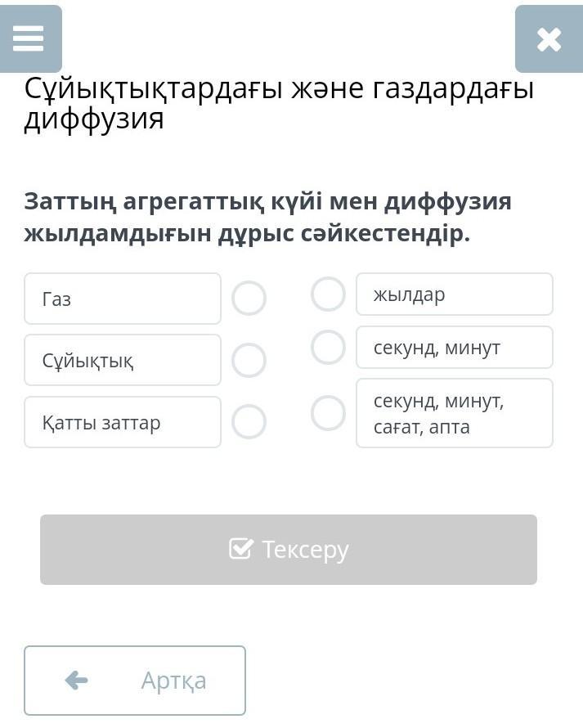
Task: Click the question text about агрегаттық күйі
Action: tap(268, 218)
